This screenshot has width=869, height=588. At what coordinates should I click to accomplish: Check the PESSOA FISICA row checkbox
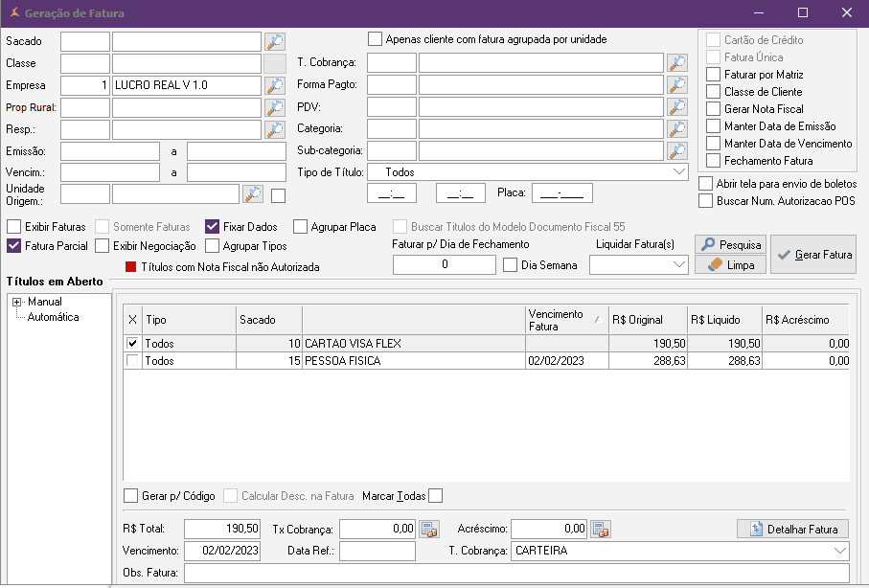[x=133, y=361]
